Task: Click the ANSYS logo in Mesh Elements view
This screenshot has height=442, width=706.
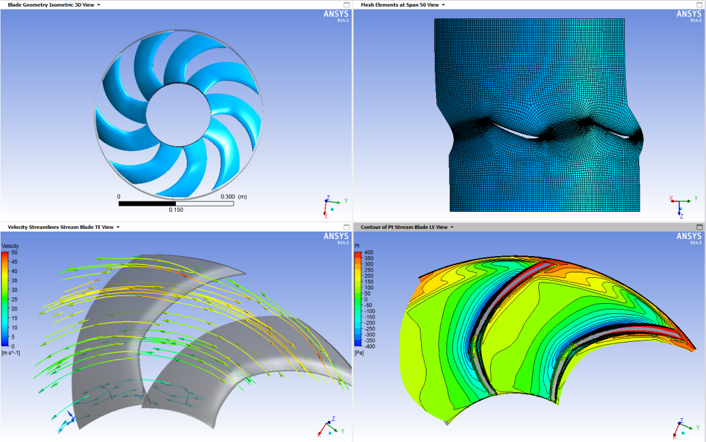Action: [688, 15]
